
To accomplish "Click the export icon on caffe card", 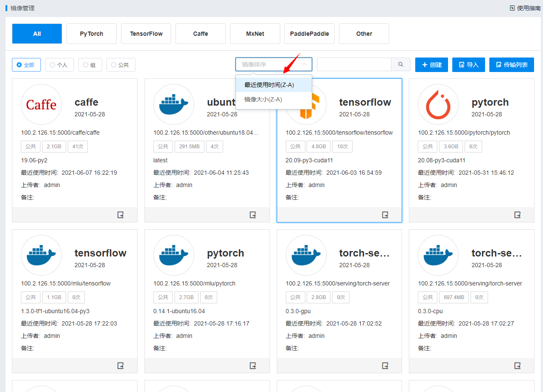I will point(121,215).
